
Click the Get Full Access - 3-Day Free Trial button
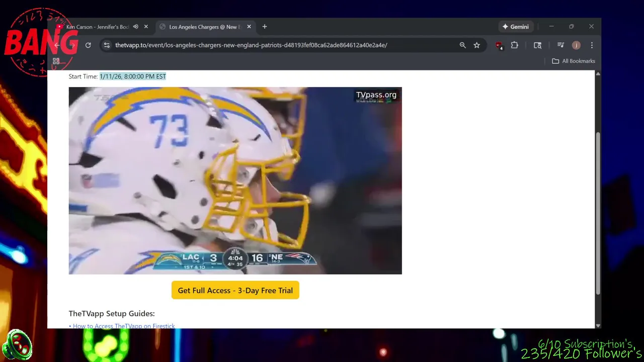click(235, 290)
